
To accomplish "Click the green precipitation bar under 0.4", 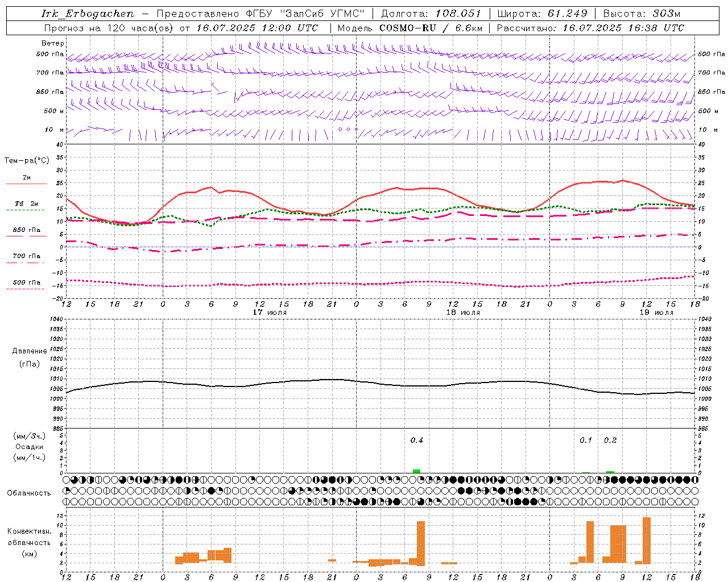I will pos(416,471).
